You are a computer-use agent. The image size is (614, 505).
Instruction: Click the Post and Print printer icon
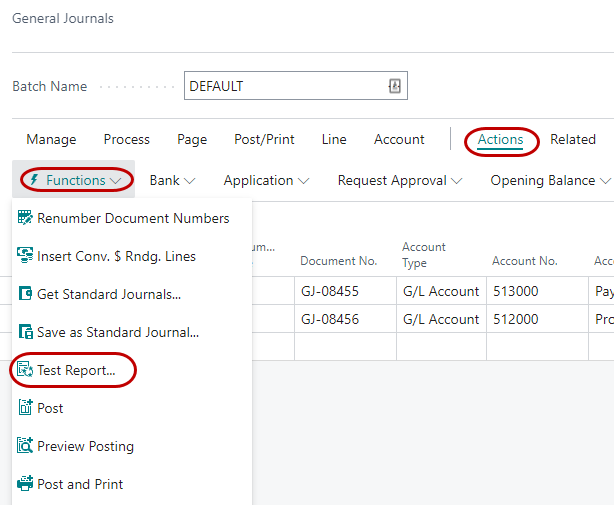[25, 484]
